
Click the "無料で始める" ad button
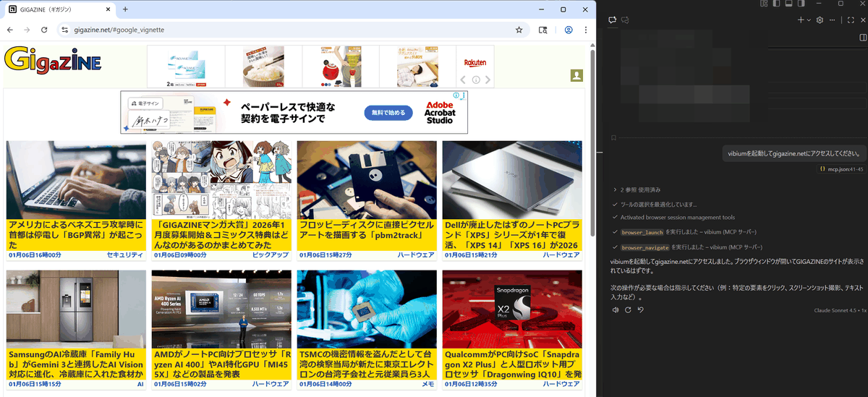tap(388, 113)
